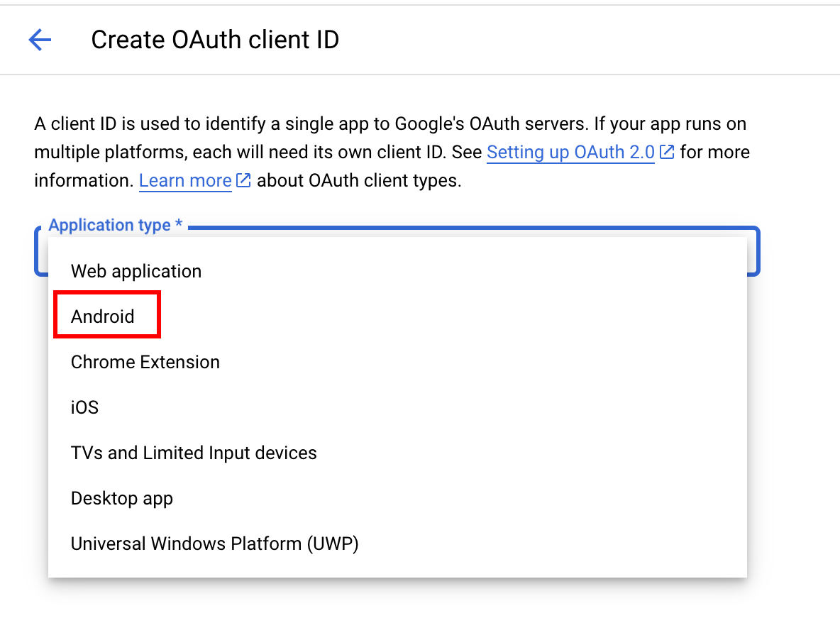This screenshot has height=623, width=840.
Task: Open the Setting up OAuth 2.0 link
Action: click(x=570, y=152)
